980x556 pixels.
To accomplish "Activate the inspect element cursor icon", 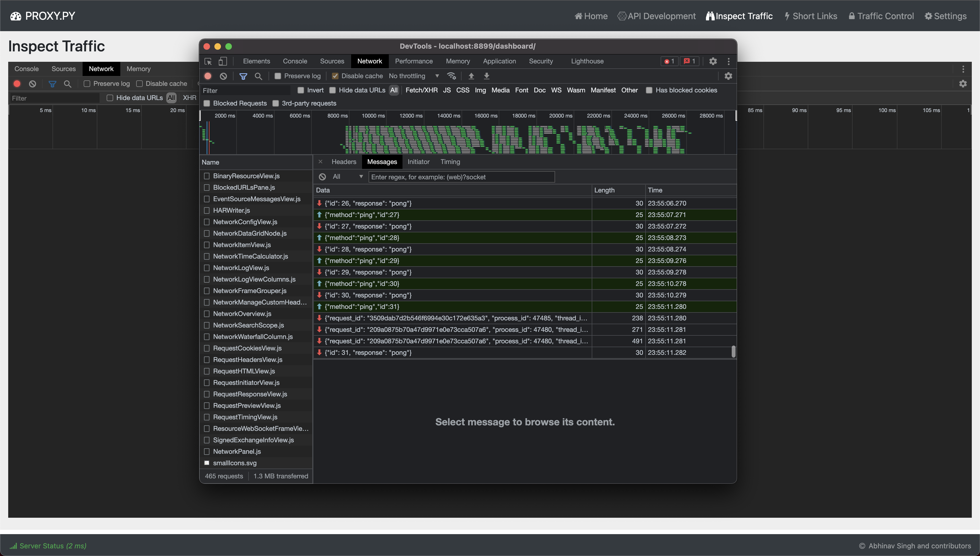I will tap(208, 61).
